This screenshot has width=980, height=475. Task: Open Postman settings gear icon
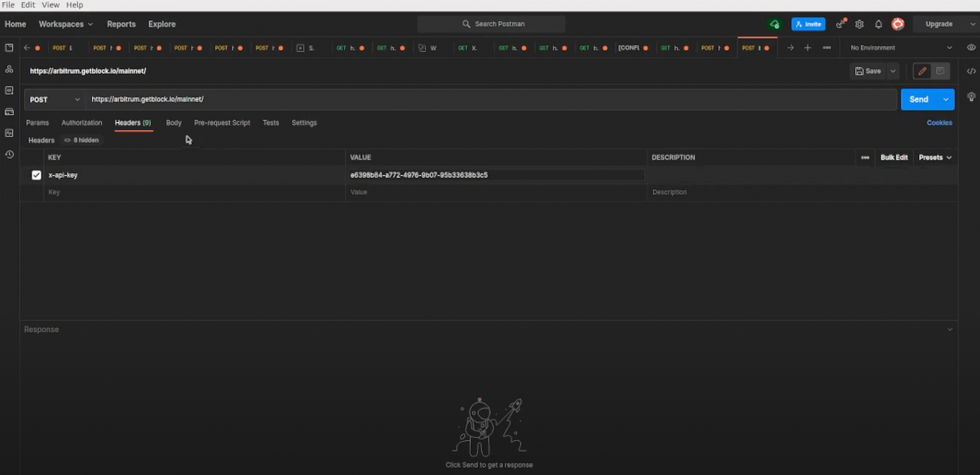click(859, 24)
